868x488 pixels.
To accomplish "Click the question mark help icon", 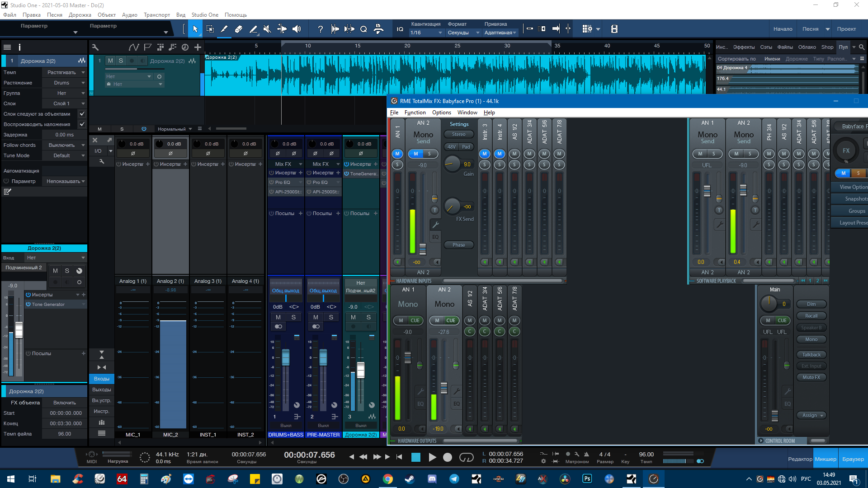I will (320, 29).
